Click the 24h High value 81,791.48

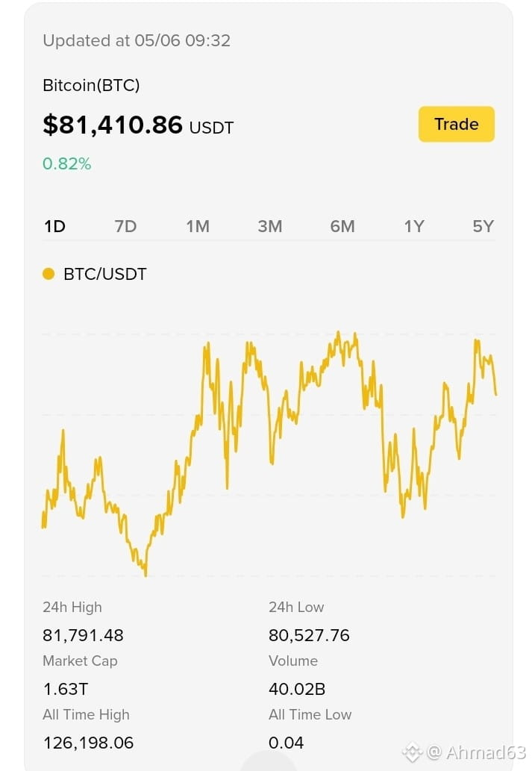pyautogui.click(x=83, y=635)
